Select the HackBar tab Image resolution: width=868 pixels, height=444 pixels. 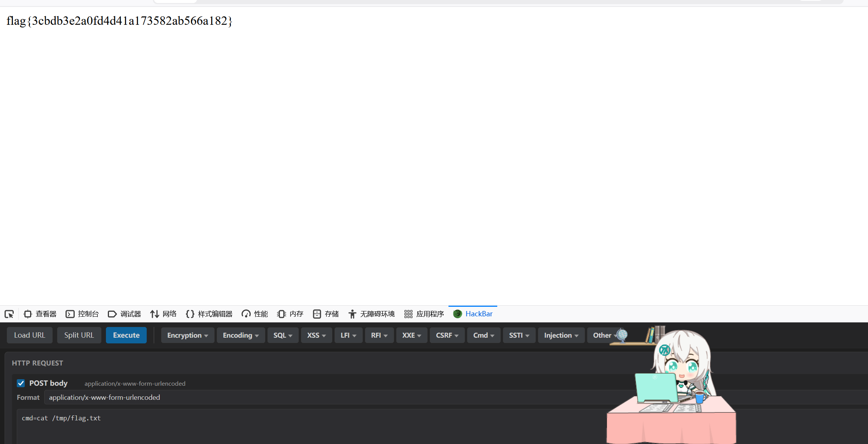473,314
